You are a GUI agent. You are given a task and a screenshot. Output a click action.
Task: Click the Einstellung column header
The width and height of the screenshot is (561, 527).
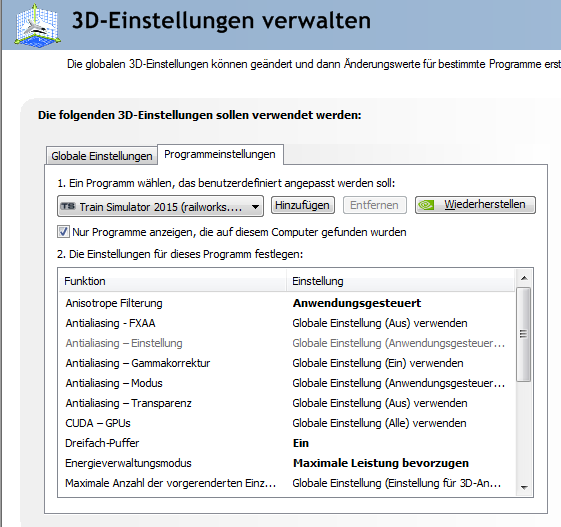400,281
